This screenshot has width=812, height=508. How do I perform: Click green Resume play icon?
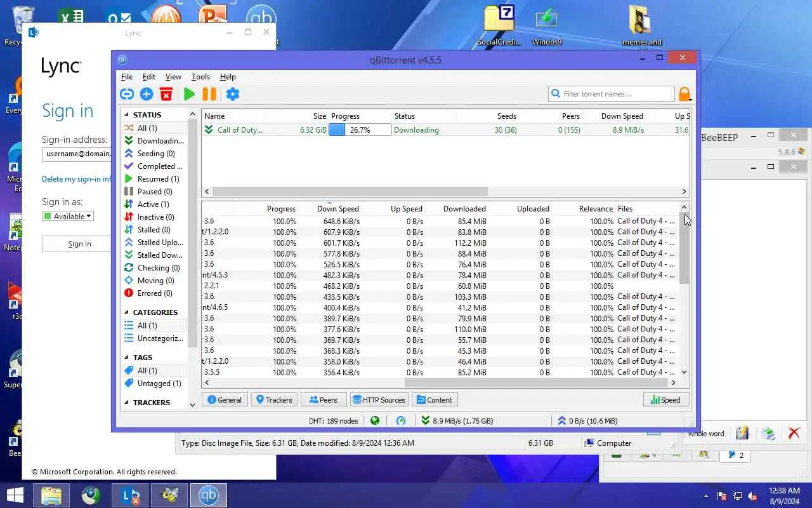click(189, 94)
